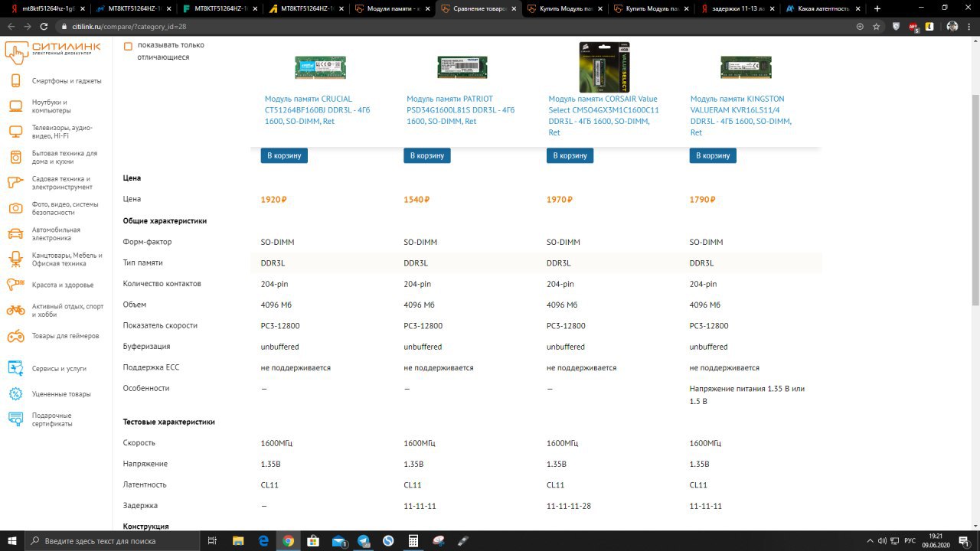Open the Stationery and office equipment icon
The image size is (980, 551).
coord(15,259)
